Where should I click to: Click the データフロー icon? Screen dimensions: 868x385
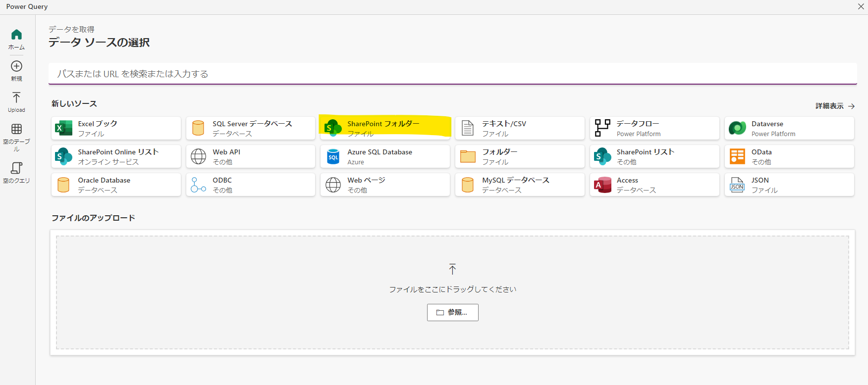pyautogui.click(x=602, y=128)
